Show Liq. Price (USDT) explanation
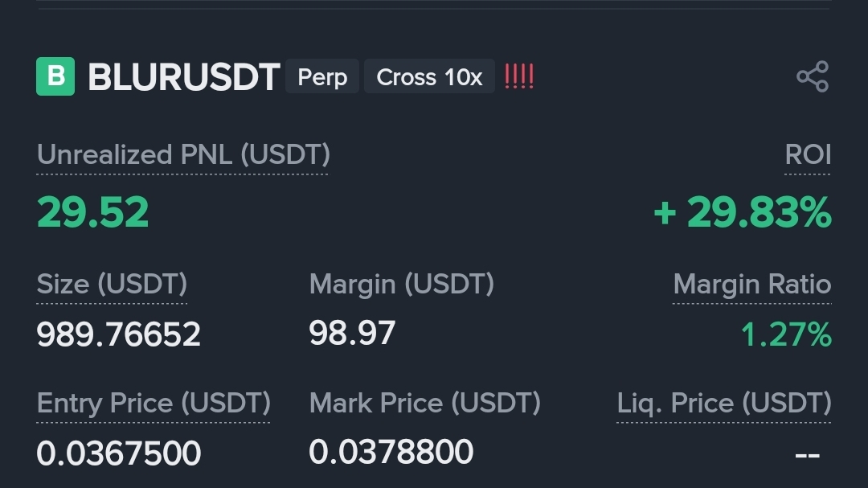The image size is (868, 488). 724,403
